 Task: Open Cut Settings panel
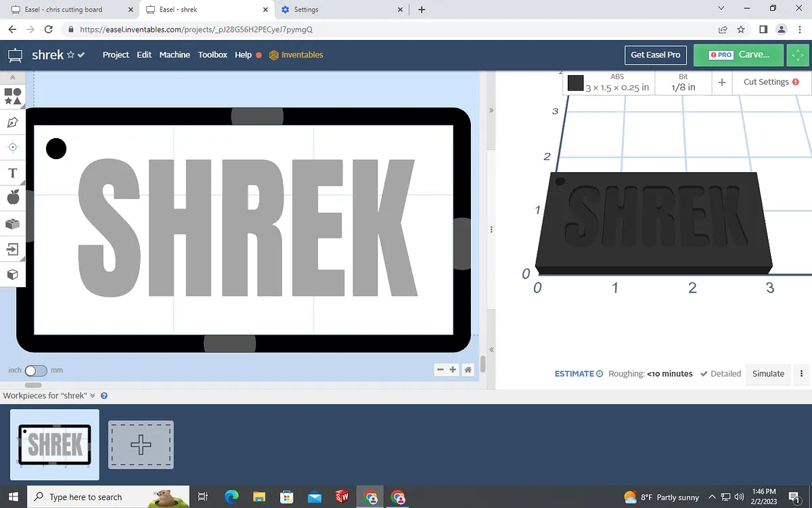click(x=771, y=82)
